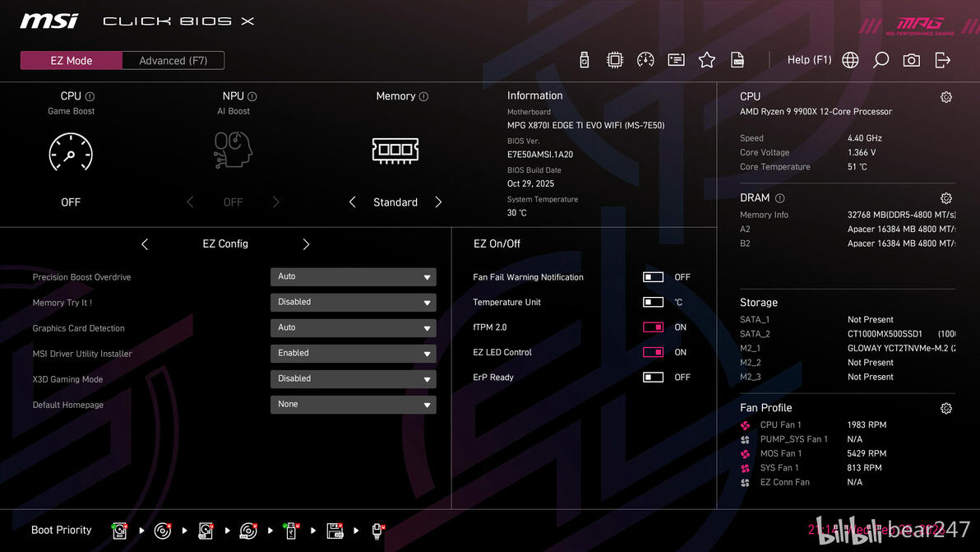Click the CPU Game Boost gauge icon
The width and height of the screenshot is (980, 552).
[x=71, y=151]
